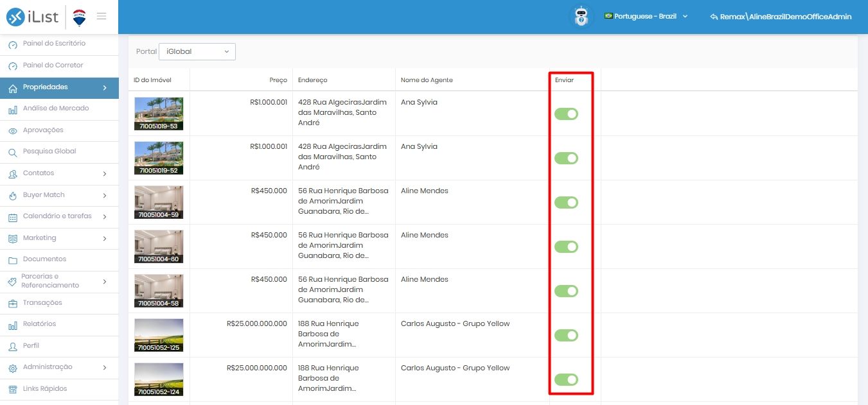Sort by Endereço column header

(313, 80)
